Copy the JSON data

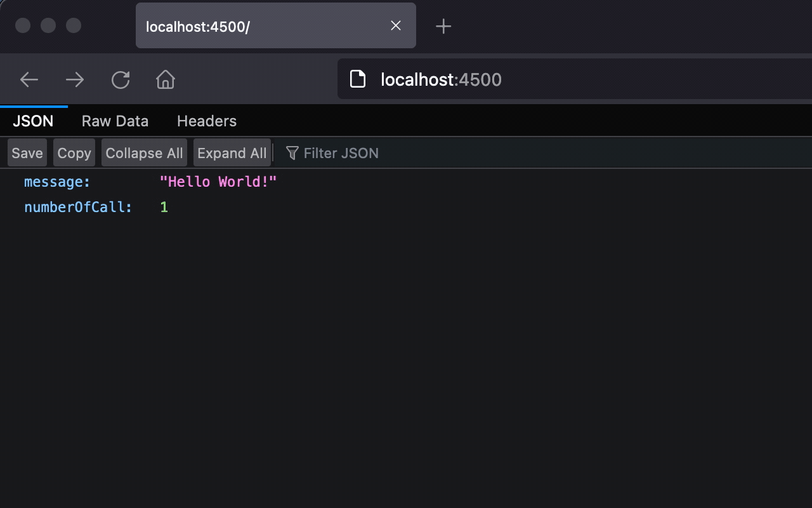[74, 152]
